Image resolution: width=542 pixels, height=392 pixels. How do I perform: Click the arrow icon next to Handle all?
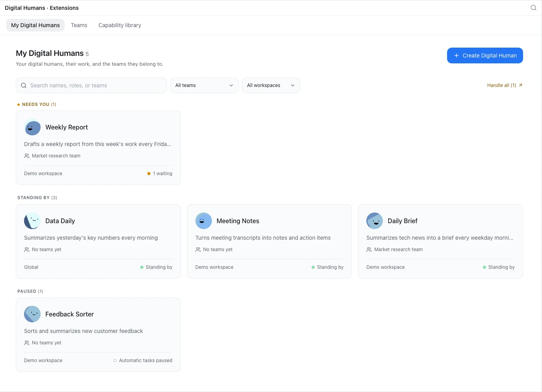point(520,85)
